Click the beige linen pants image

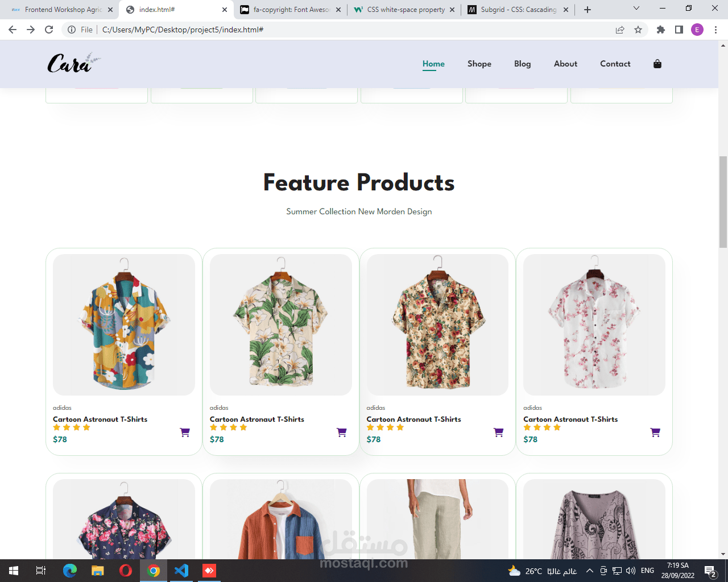pyautogui.click(x=437, y=519)
